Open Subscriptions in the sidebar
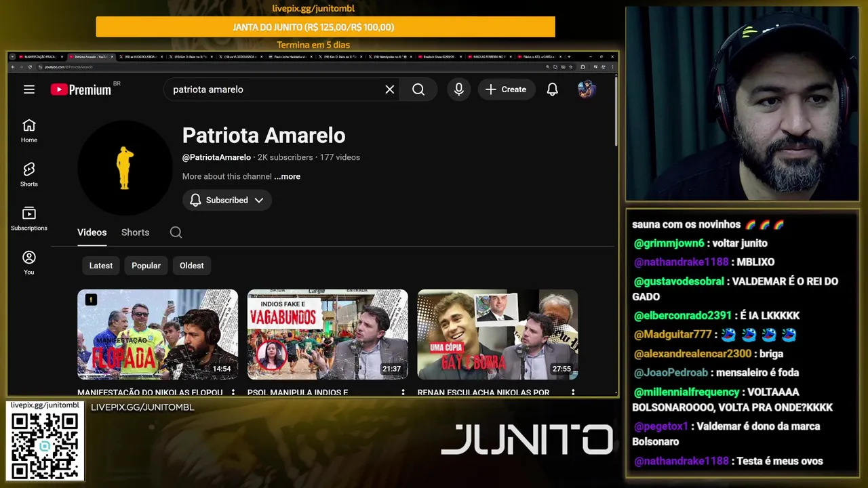The width and height of the screenshot is (868, 488). pos(28,218)
